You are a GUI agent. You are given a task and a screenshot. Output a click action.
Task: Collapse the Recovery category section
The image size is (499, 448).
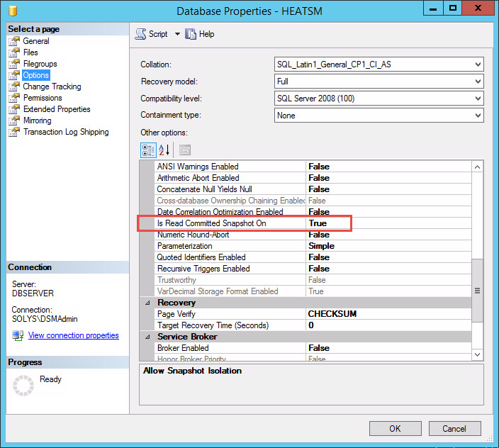[x=148, y=303]
